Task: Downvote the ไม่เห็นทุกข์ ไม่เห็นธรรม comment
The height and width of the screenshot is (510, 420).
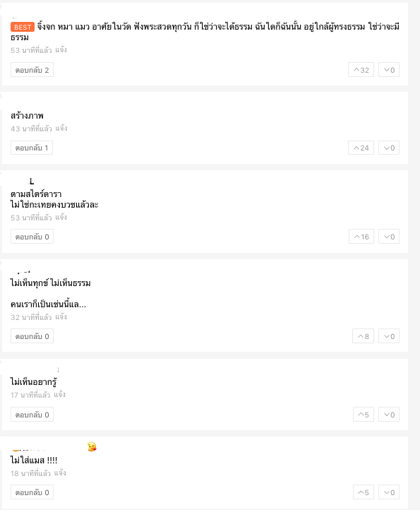Action: click(389, 336)
